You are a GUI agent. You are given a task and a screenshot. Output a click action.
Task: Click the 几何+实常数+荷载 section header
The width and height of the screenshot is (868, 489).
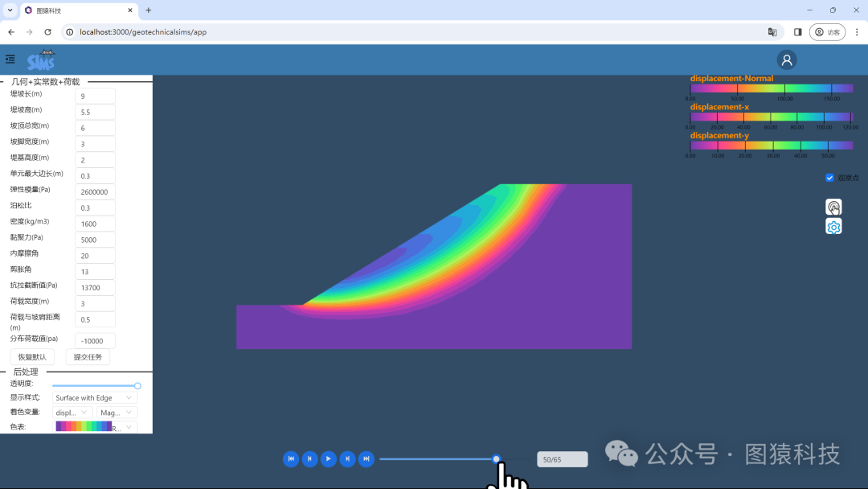45,81
